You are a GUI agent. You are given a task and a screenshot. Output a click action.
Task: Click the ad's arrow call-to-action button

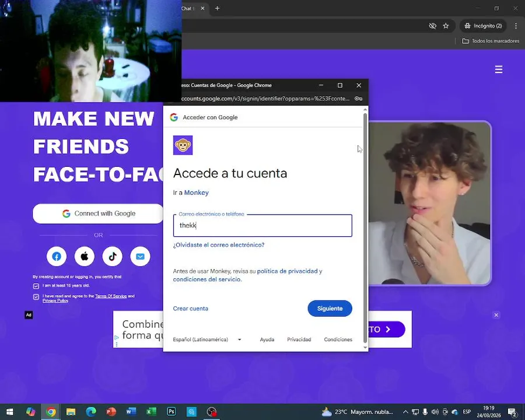[387, 329]
